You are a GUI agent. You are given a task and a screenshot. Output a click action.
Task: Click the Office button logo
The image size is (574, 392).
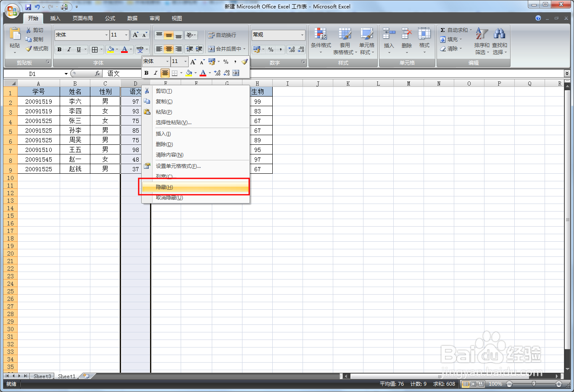tap(12, 11)
